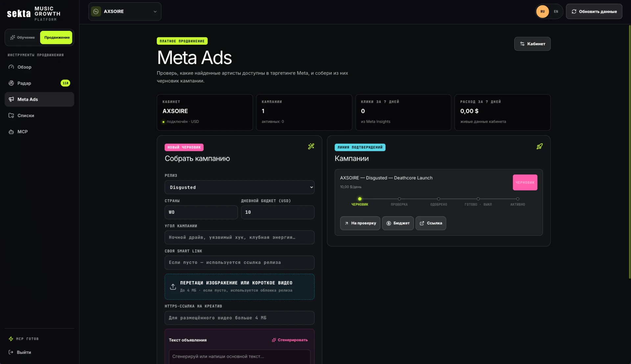631x364 pixels.
Task: Click the Новый черновик tag
Action: point(184,147)
